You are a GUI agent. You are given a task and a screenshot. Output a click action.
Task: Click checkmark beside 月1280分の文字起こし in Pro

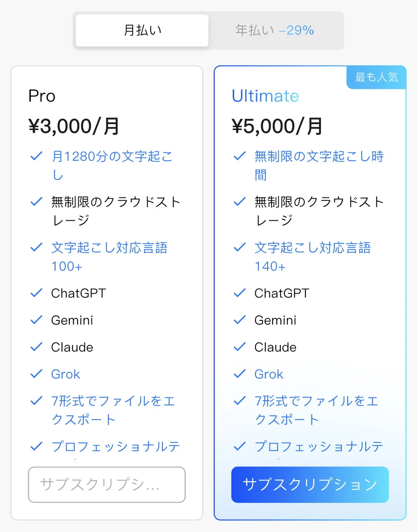(37, 156)
